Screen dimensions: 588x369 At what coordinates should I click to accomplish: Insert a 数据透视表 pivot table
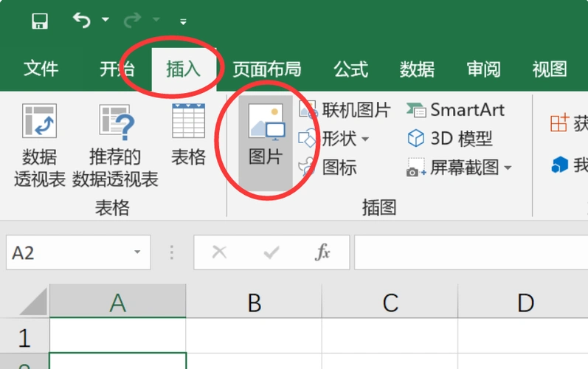tap(39, 145)
